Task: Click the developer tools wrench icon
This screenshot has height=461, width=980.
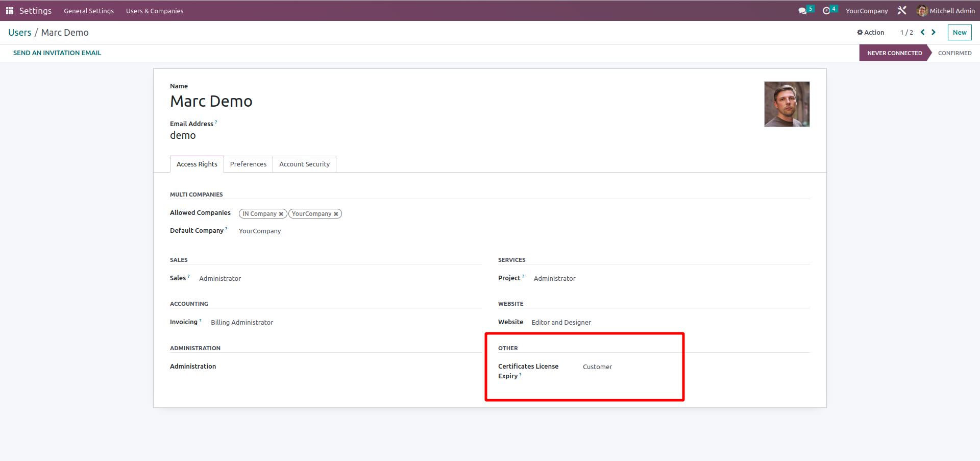Action: coord(902,11)
